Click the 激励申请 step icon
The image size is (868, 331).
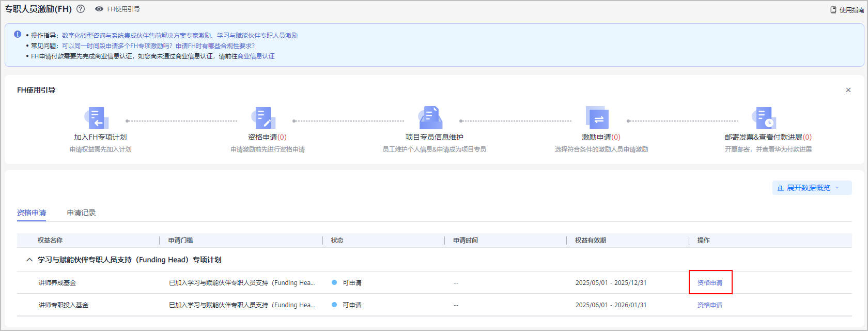tap(598, 118)
